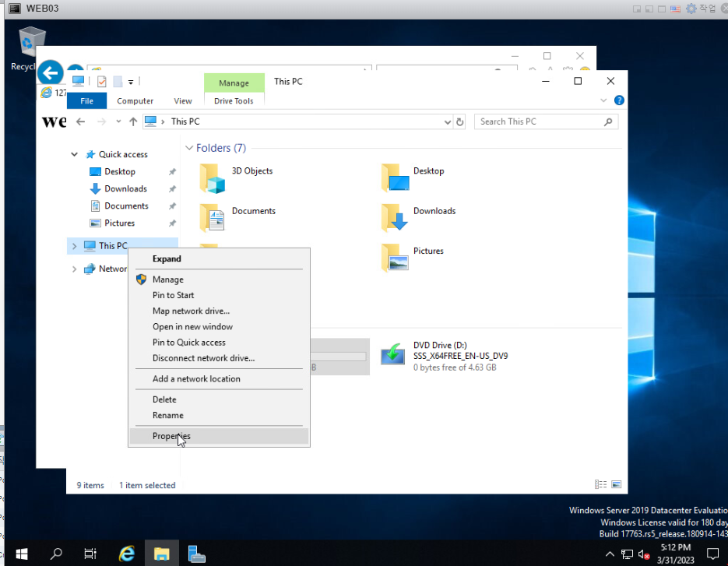Choose Properties in the context menu
This screenshot has height=566, width=728.
click(219, 436)
